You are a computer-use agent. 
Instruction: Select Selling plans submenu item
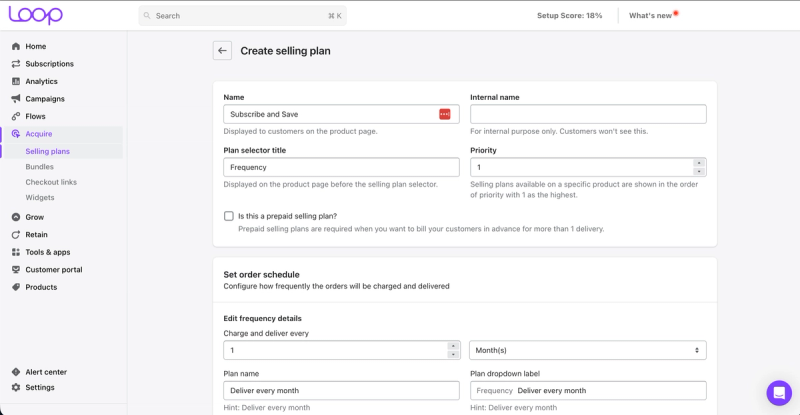[x=47, y=151]
